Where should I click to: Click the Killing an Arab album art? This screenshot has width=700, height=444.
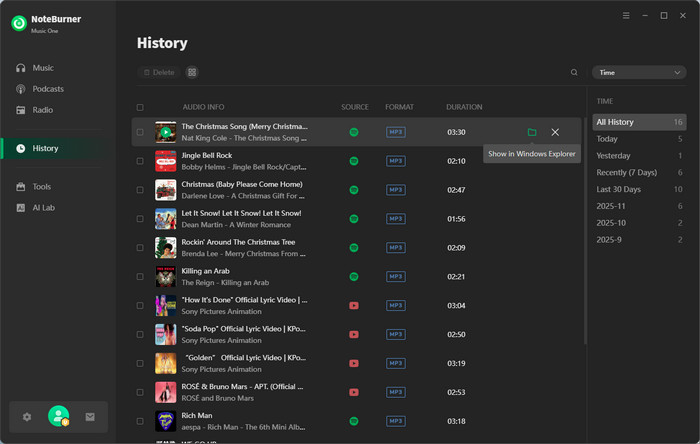166,277
